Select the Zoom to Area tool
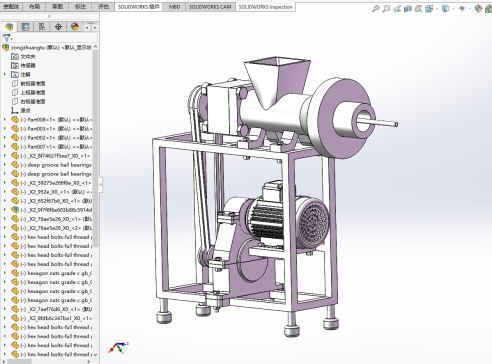The width and height of the screenshot is (492, 364). [x=386, y=9]
